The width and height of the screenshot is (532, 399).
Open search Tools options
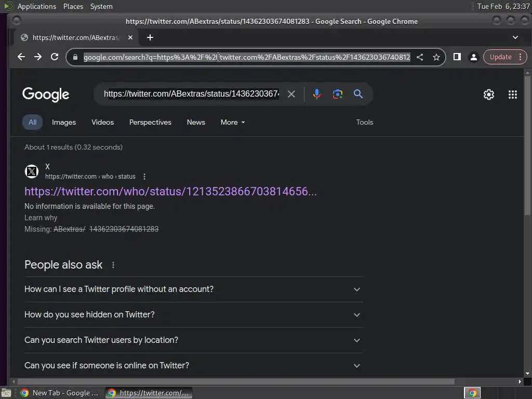click(364, 122)
